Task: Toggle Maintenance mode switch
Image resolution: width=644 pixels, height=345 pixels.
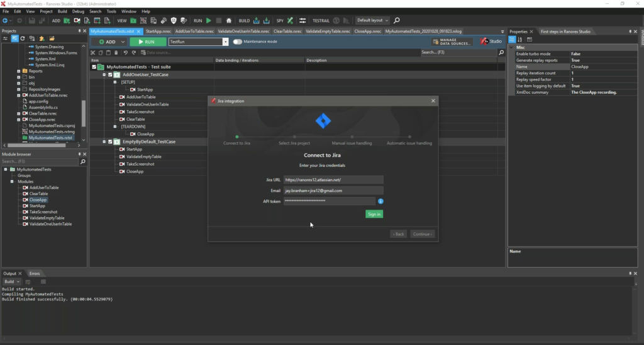Action: tap(237, 42)
